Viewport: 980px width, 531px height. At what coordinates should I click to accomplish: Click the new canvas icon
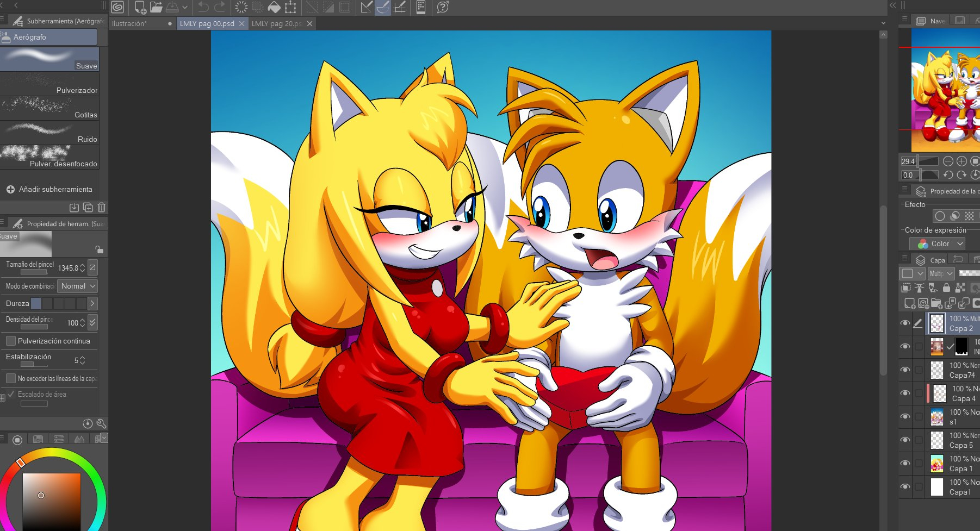(140, 7)
